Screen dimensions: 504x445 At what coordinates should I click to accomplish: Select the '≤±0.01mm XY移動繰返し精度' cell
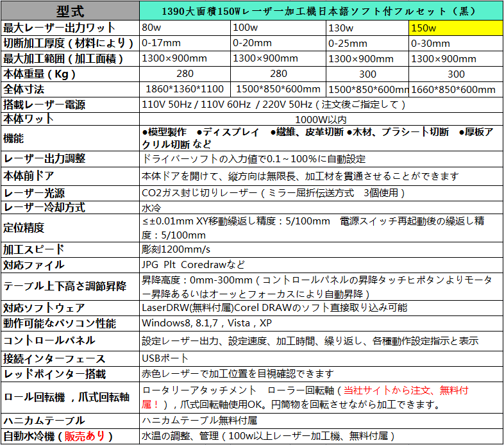click(321, 228)
